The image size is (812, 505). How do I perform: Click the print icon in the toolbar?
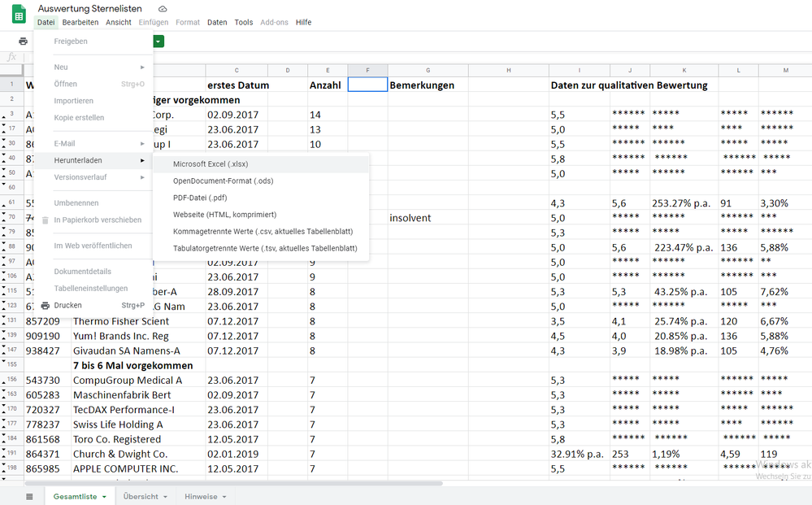point(23,41)
